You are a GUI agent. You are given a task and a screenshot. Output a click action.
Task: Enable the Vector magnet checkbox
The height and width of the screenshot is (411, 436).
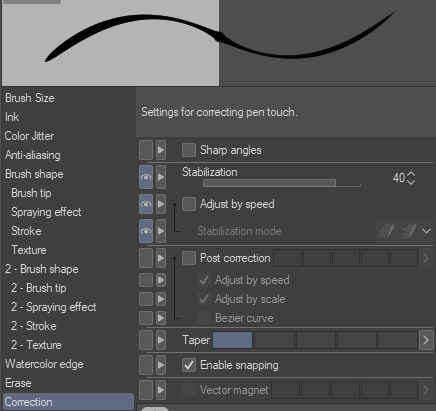189,390
